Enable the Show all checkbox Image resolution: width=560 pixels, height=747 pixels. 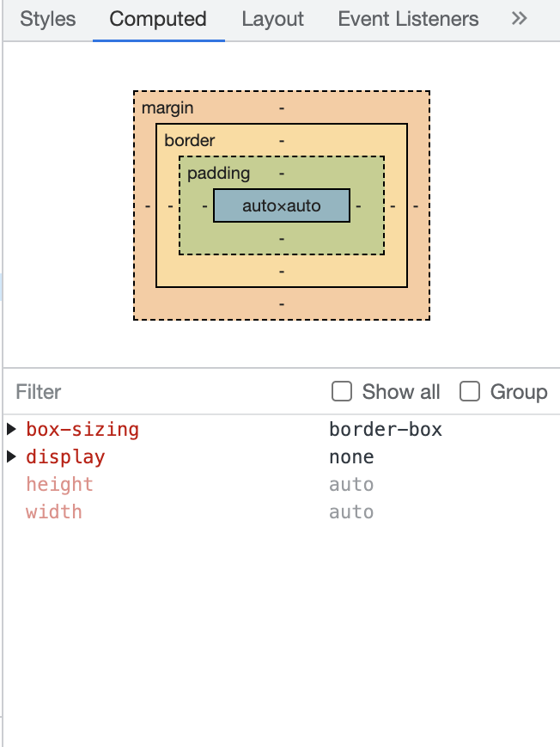click(342, 392)
